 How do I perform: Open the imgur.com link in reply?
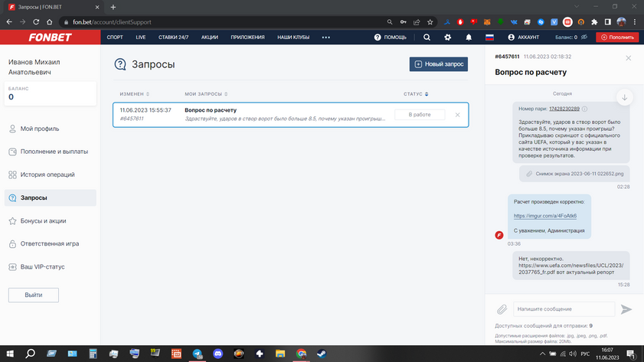(545, 216)
